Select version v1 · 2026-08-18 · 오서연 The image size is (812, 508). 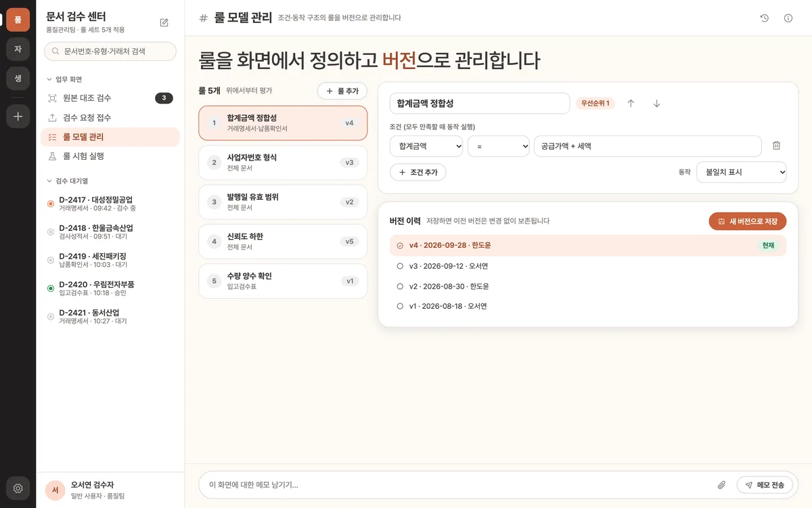click(588, 306)
